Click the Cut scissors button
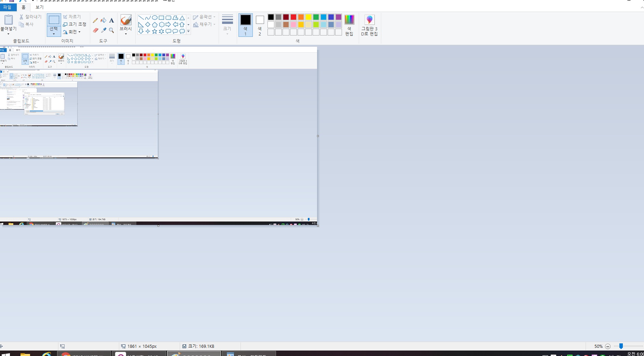 pyautogui.click(x=30, y=17)
